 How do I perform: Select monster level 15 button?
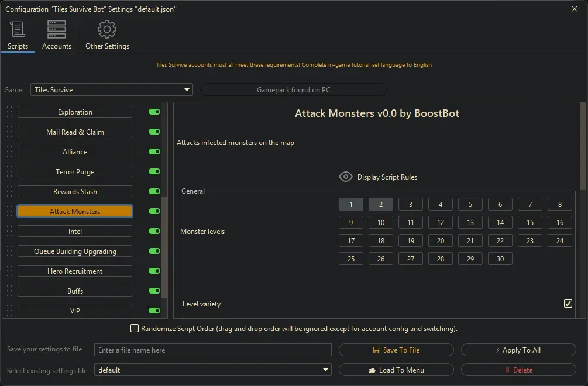pyautogui.click(x=530, y=223)
